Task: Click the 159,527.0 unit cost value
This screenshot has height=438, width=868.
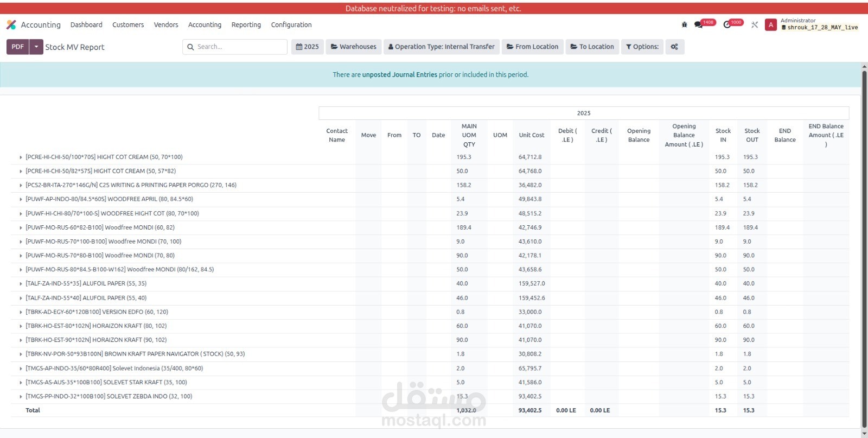Action: 532,283
